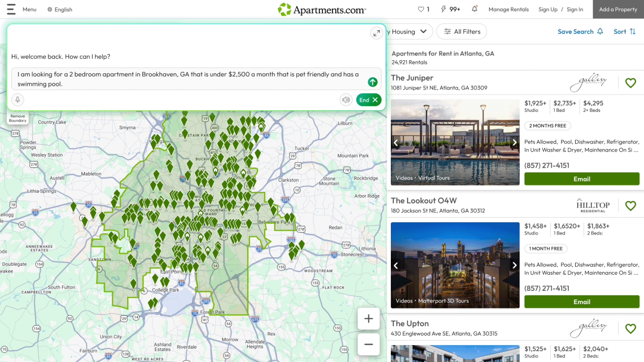Image resolution: width=644 pixels, height=362 pixels.
Task: Click Save Search
Action: [580, 32]
